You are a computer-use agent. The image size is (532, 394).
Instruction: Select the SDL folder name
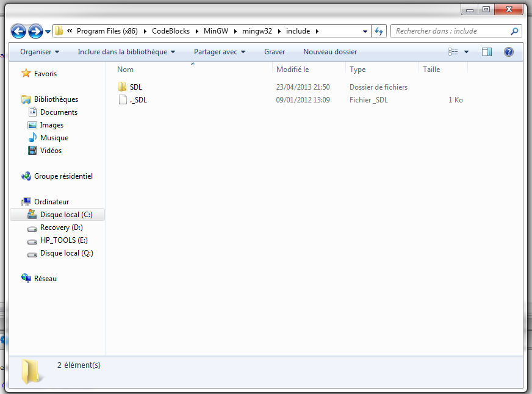pyautogui.click(x=135, y=87)
